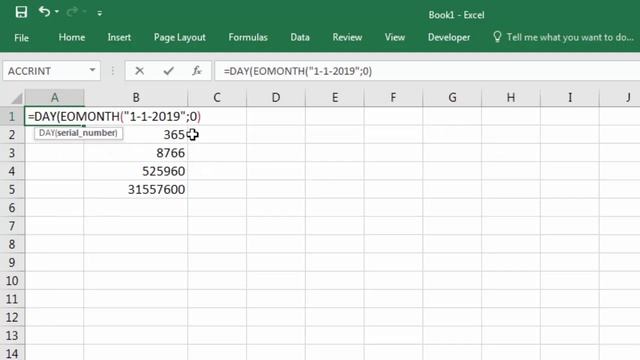Image resolution: width=640 pixels, height=360 pixels.
Task: Click the DAY(serial_number) function tooltip
Action: [x=78, y=133]
